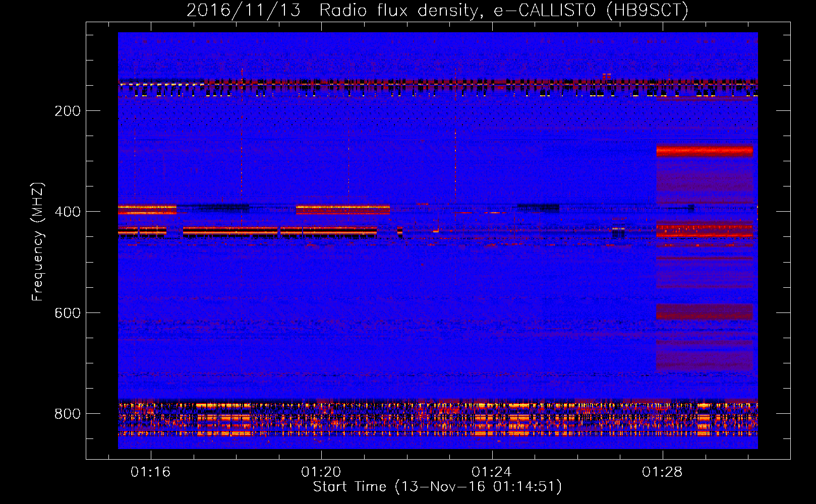Select the 600 frequency tick label
Screen dimensions: 816x504
[x=68, y=313]
